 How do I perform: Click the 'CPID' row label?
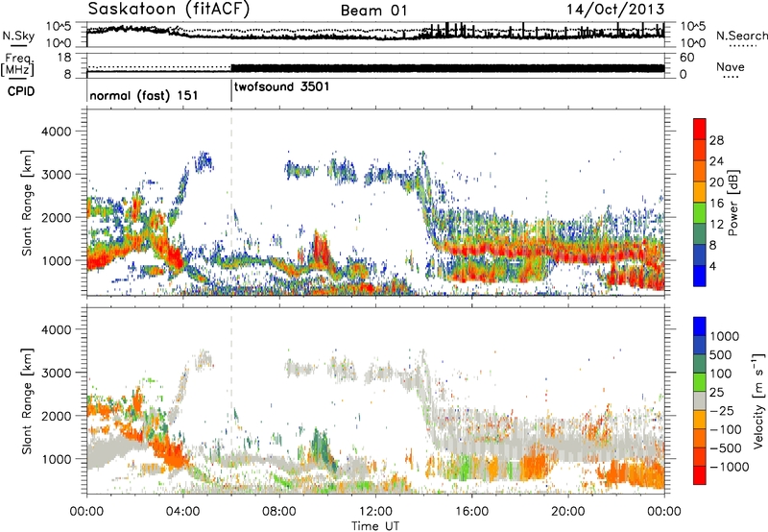pyautogui.click(x=20, y=91)
